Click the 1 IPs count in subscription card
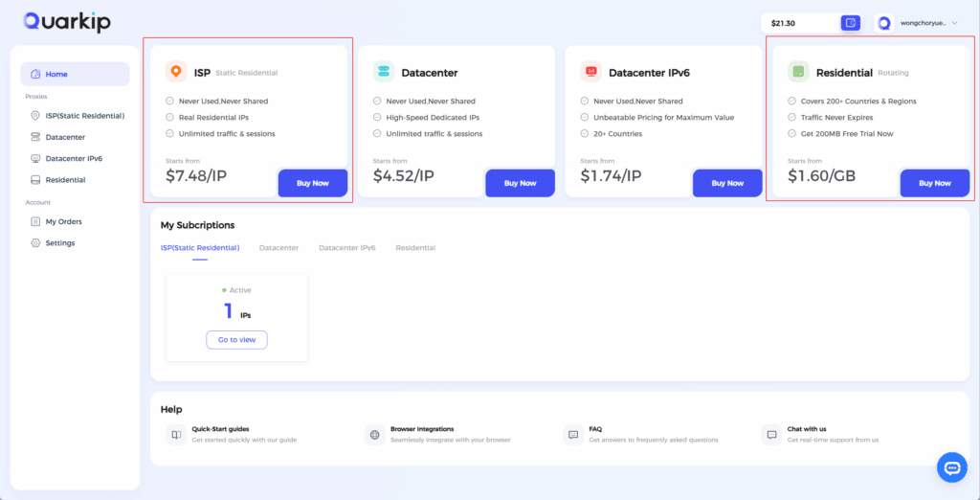The width and height of the screenshot is (980, 500). (x=237, y=311)
